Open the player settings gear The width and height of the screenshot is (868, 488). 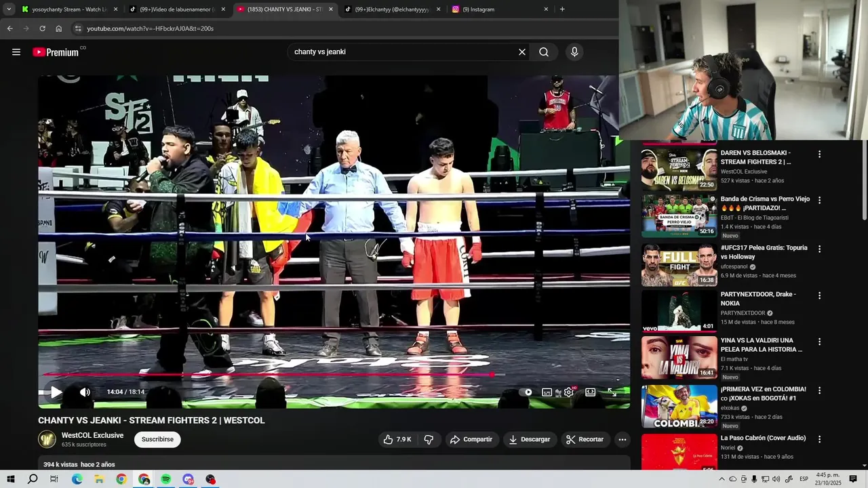click(568, 392)
